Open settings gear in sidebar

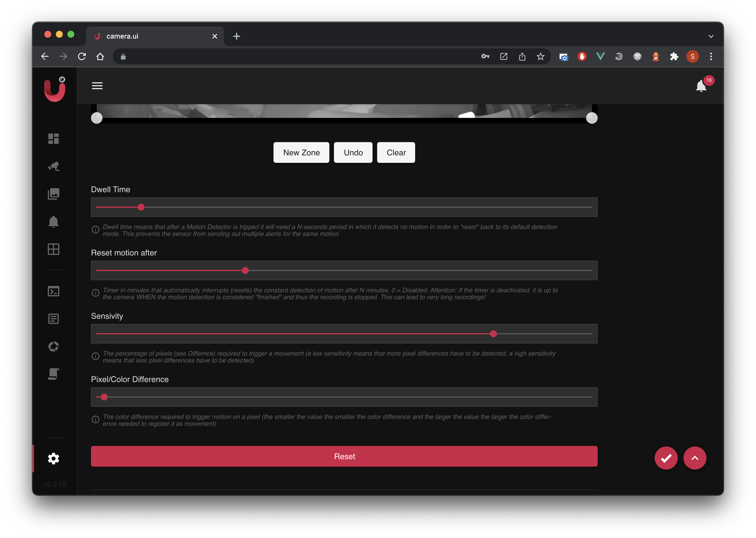tap(53, 459)
